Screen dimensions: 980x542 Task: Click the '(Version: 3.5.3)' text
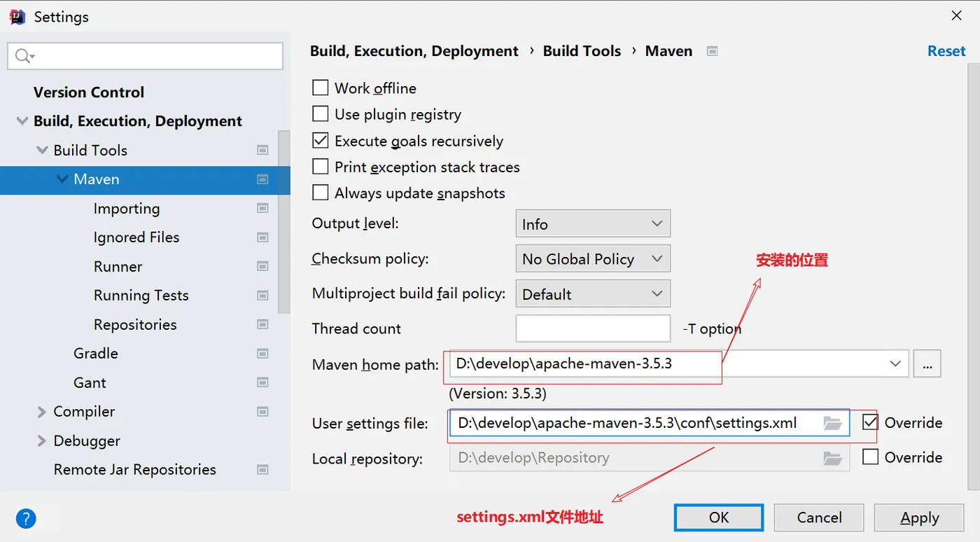pyautogui.click(x=498, y=393)
